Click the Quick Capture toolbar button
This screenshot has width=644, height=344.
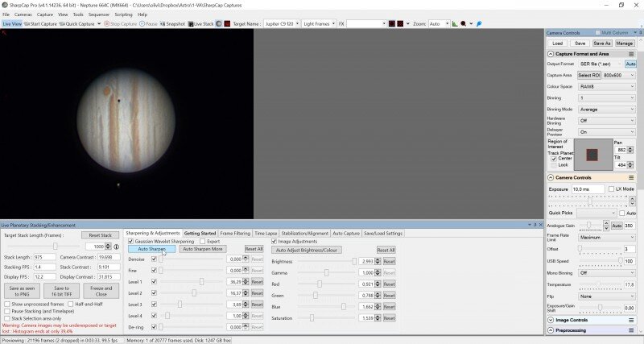coord(77,24)
